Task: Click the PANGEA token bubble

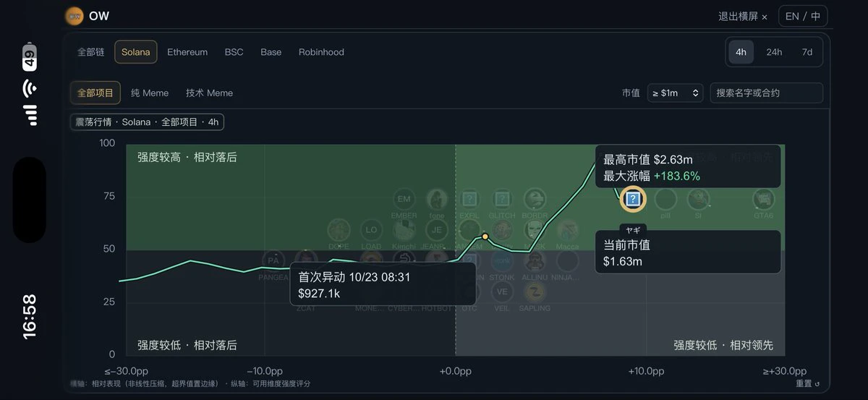Action: pos(273,261)
